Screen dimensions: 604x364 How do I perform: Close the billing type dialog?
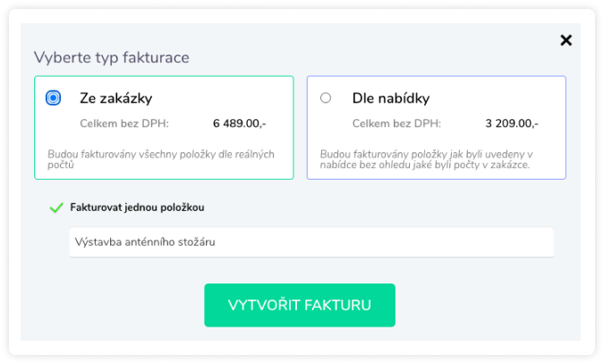566,39
